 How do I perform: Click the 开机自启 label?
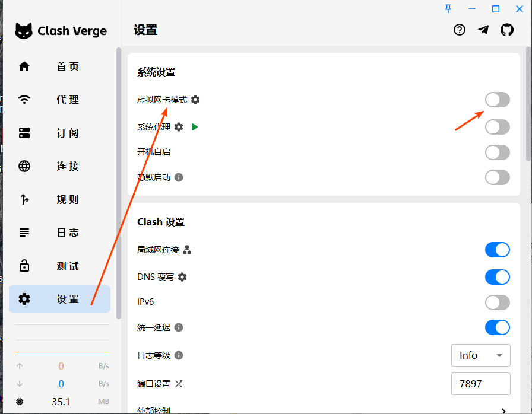pyautogui.click(x=154, y=152)
